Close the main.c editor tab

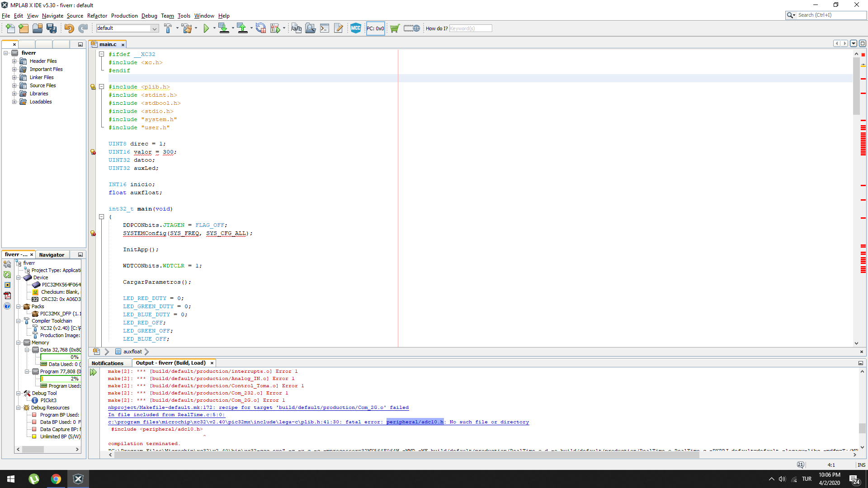(x=123, y=45)
